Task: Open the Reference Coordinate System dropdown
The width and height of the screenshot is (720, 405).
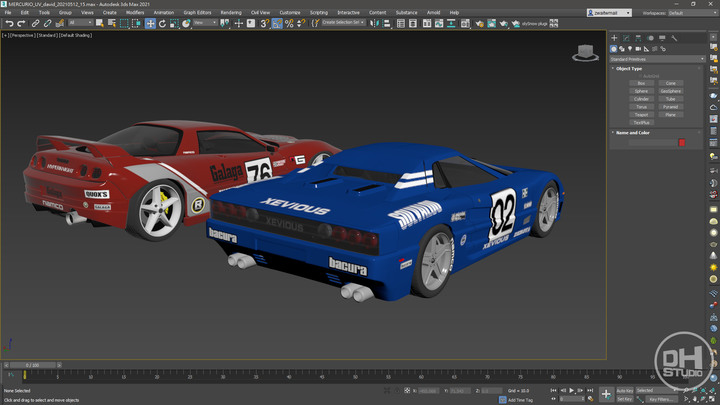Action: (205, 22)
